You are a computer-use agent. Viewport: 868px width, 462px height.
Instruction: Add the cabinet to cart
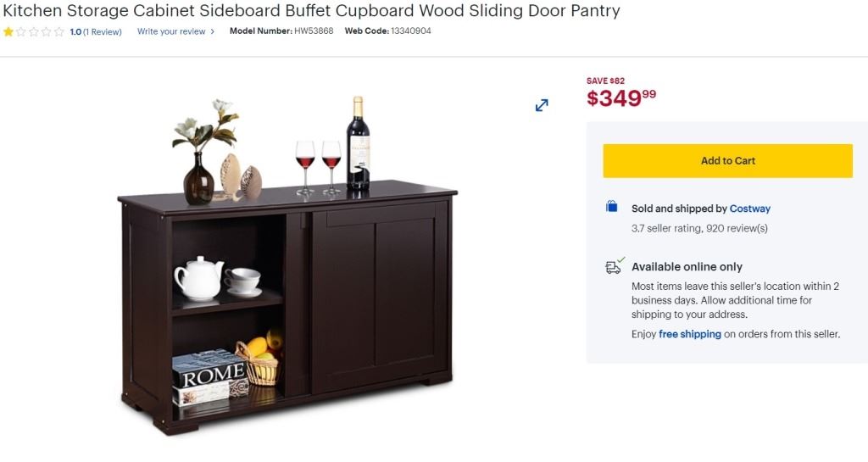727,161
